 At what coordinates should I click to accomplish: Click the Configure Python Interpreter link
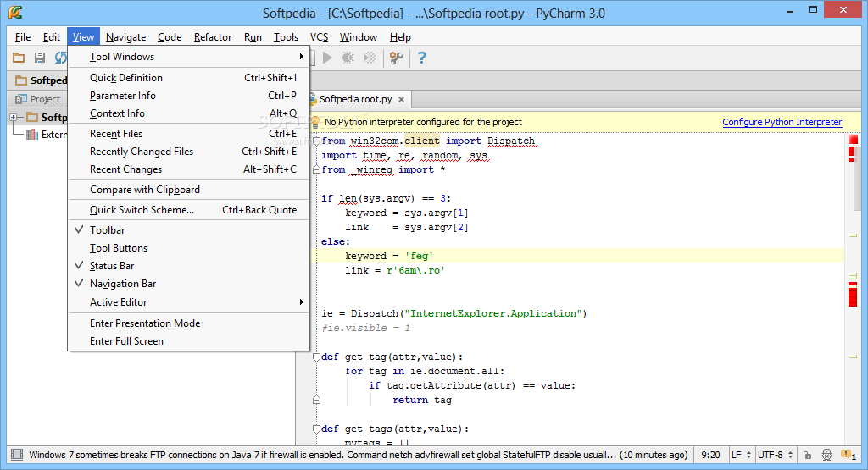[x=782, y=122]
